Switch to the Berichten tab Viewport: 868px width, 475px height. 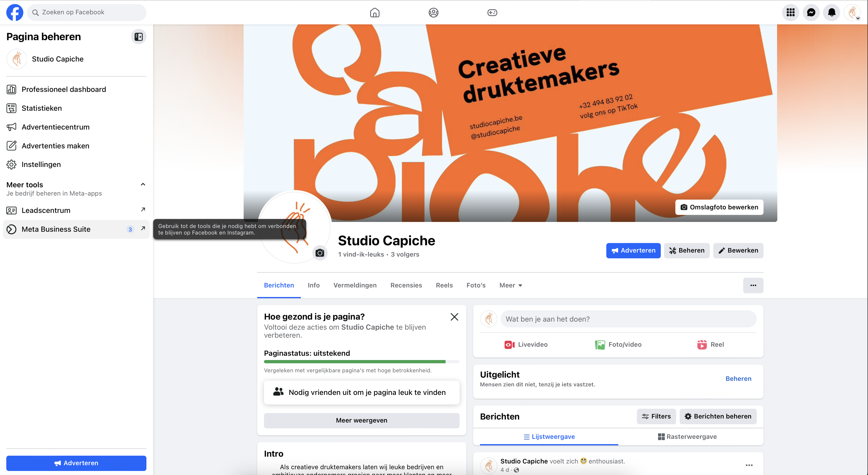[x=279, y=285]
